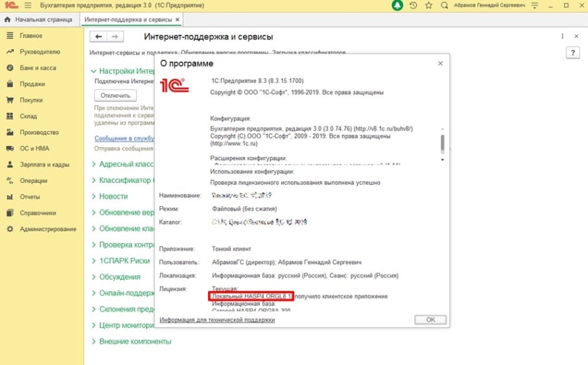This screenshot has width=588, height=365.
Task: Click the Зарплата и кадры person icon
Action: tap(10, 164)
